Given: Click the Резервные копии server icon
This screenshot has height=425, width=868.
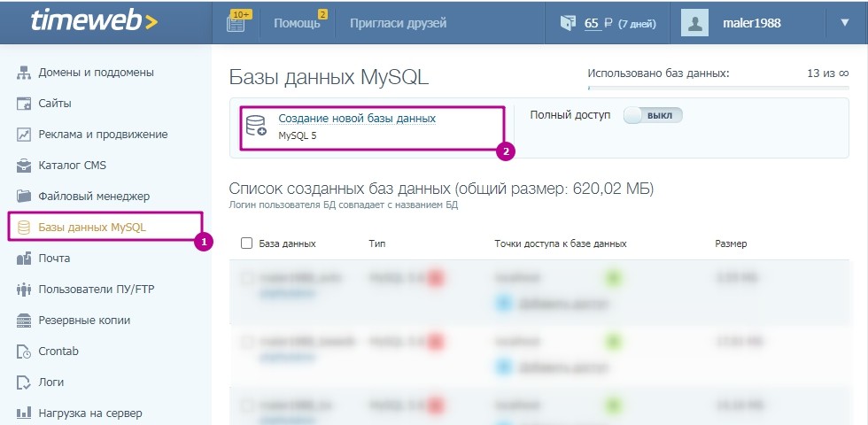Looking at the screenshot, I should tap(24, 321).
